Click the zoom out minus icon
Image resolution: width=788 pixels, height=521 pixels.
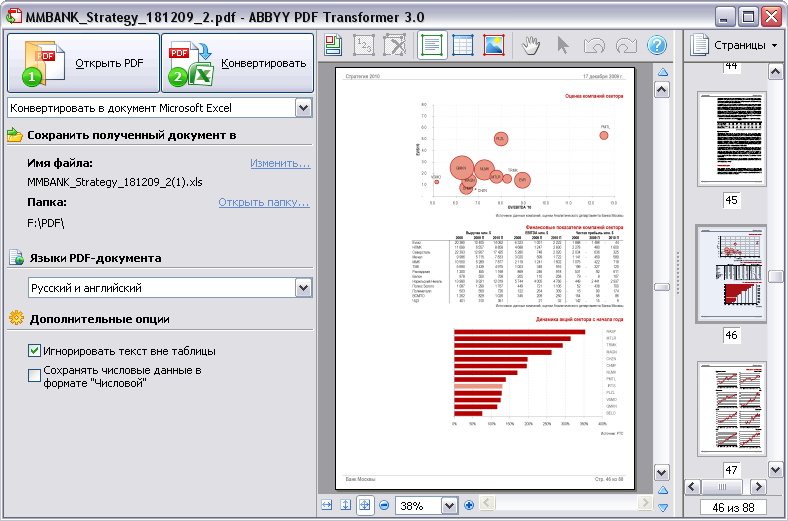pos(384,505)
